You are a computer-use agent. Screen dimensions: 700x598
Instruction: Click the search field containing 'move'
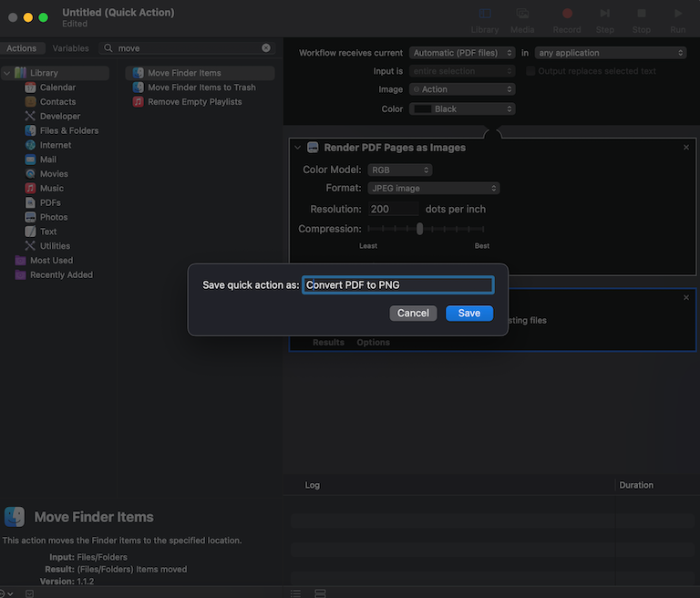187,48
